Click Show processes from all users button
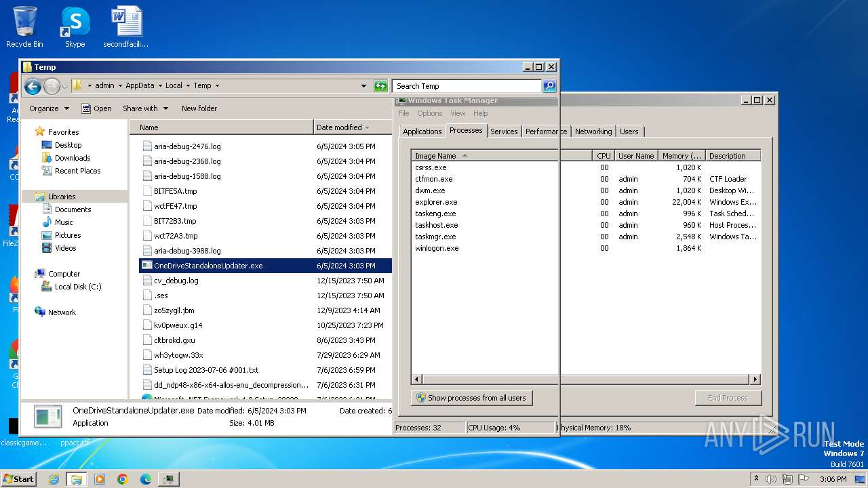This screenshot has height=488, width=868. coord(472,398)
